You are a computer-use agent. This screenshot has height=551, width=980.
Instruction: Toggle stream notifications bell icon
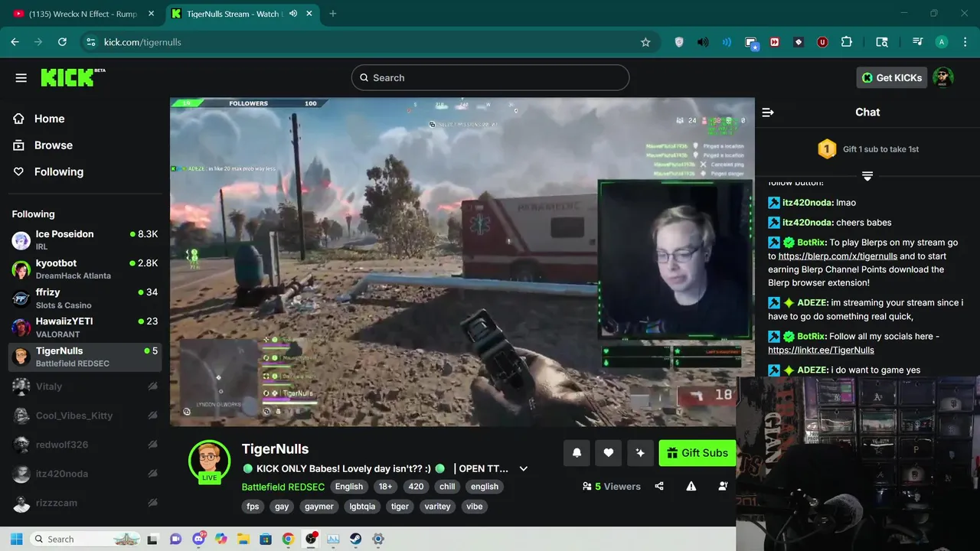pos(577,453)
